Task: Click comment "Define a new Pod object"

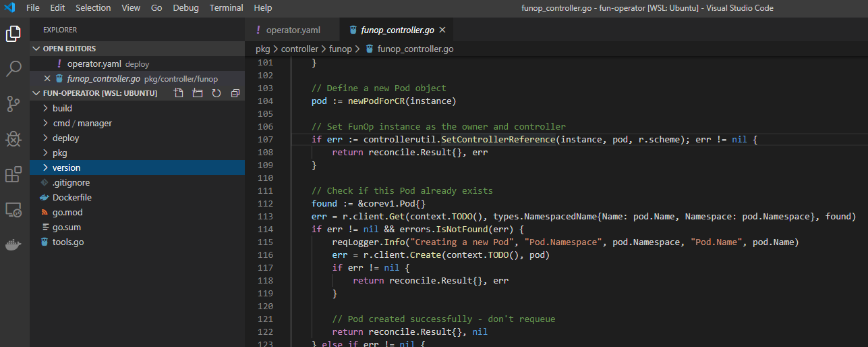Action: [x=379, y=88]
